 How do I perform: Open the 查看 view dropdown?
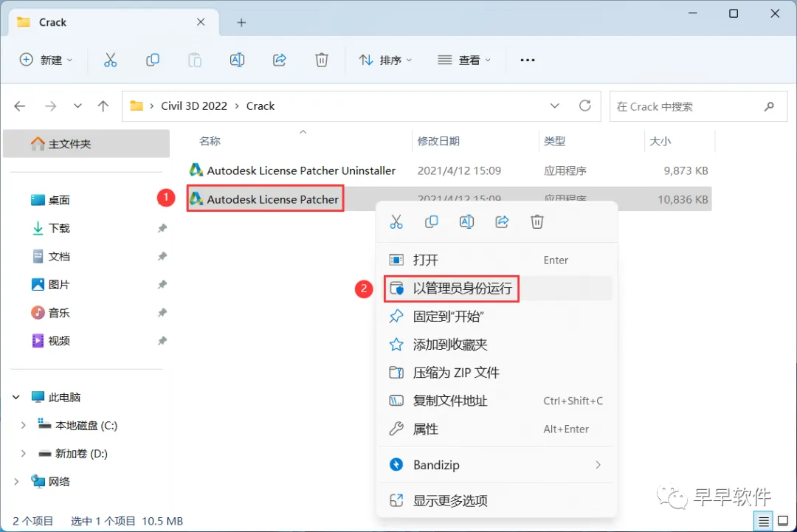(464, 60)
